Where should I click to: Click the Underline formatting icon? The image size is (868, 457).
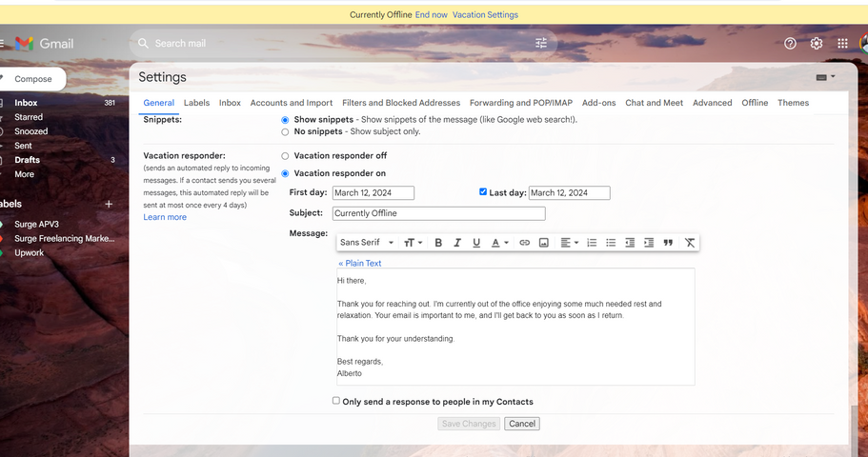pos(476,243)
